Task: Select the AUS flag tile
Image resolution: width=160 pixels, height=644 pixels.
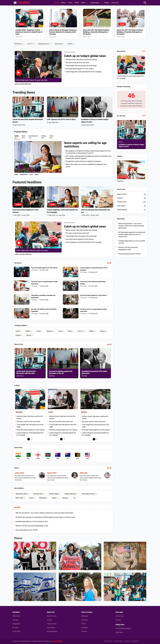Action: click(58, 456)
